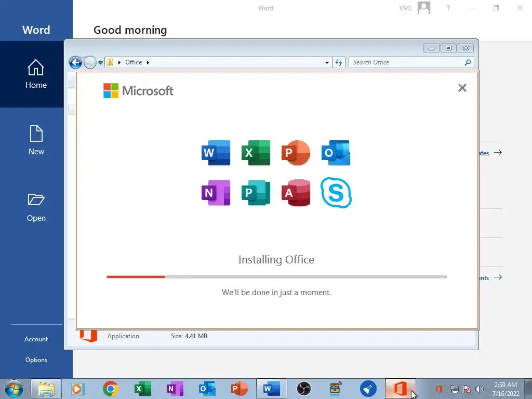
Task: Click the Skype icon in the installer
Action: 336,193
